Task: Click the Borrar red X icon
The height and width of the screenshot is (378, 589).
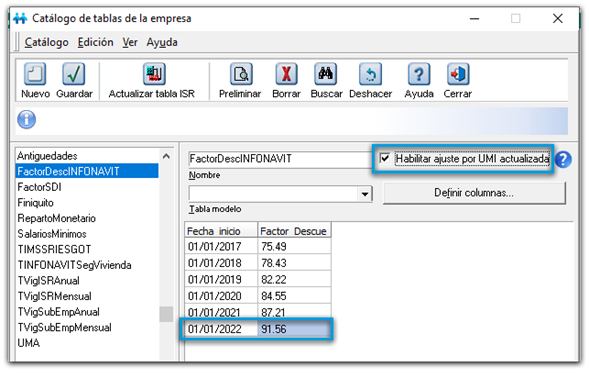Action: [x=286, y=74]
